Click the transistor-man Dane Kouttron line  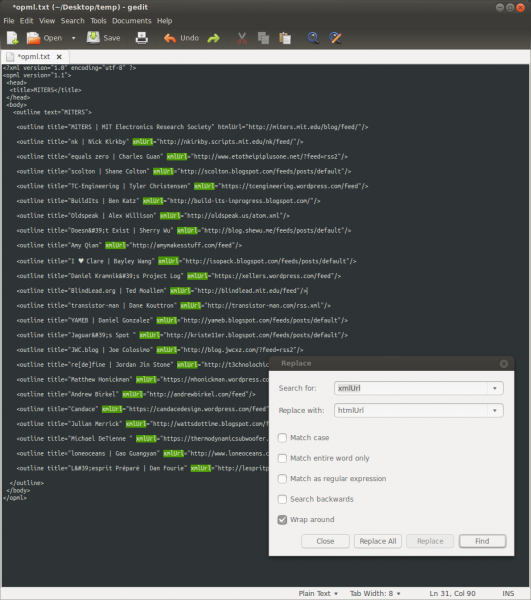click(x=173, y=306)
